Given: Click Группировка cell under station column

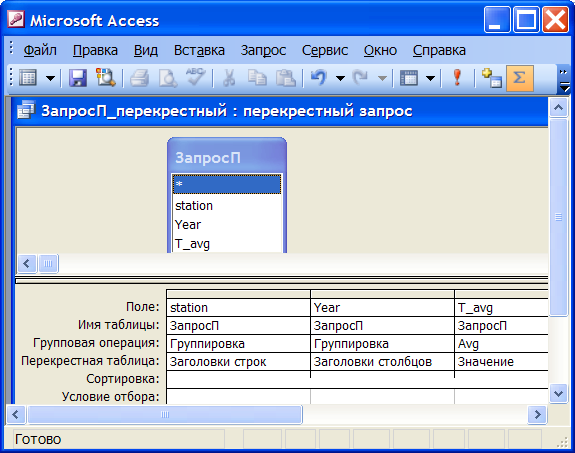Looking at the screenshot, I should click(238, 344).
